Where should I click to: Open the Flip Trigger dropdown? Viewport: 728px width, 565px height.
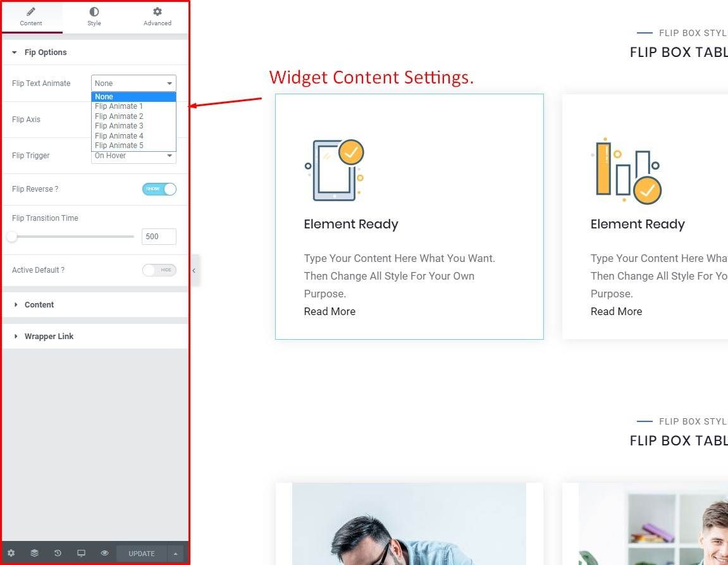[133, 155]
